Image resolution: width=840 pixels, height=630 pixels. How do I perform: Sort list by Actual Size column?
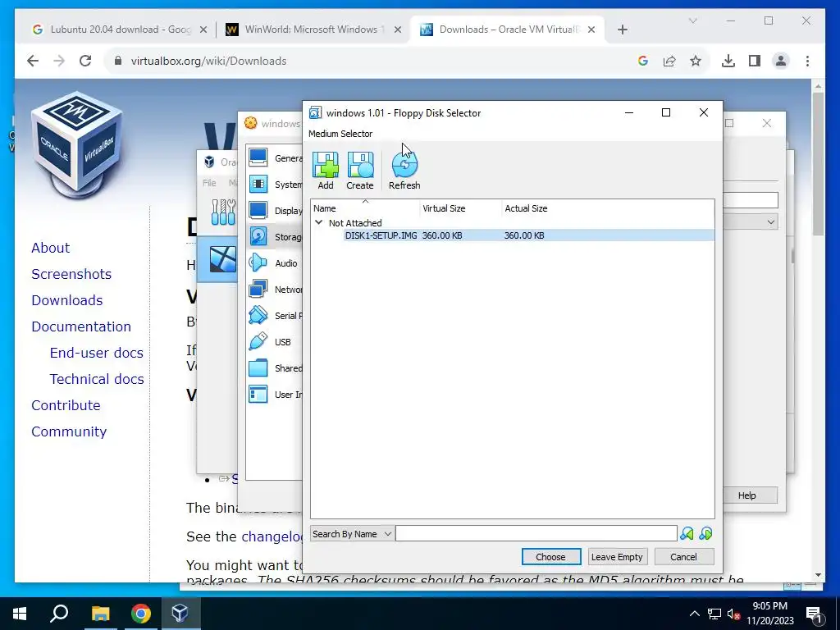click(x=526, y=208)
